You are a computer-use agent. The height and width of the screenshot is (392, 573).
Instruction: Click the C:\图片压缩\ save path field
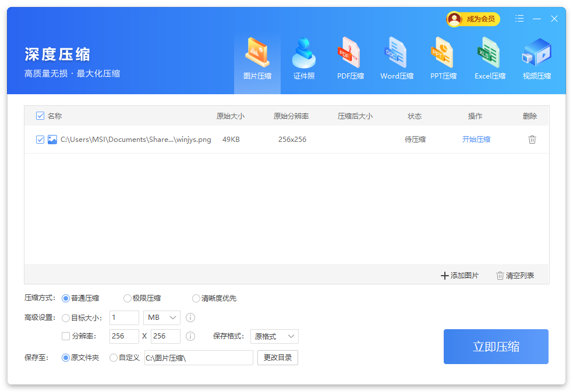click(199, 358)
